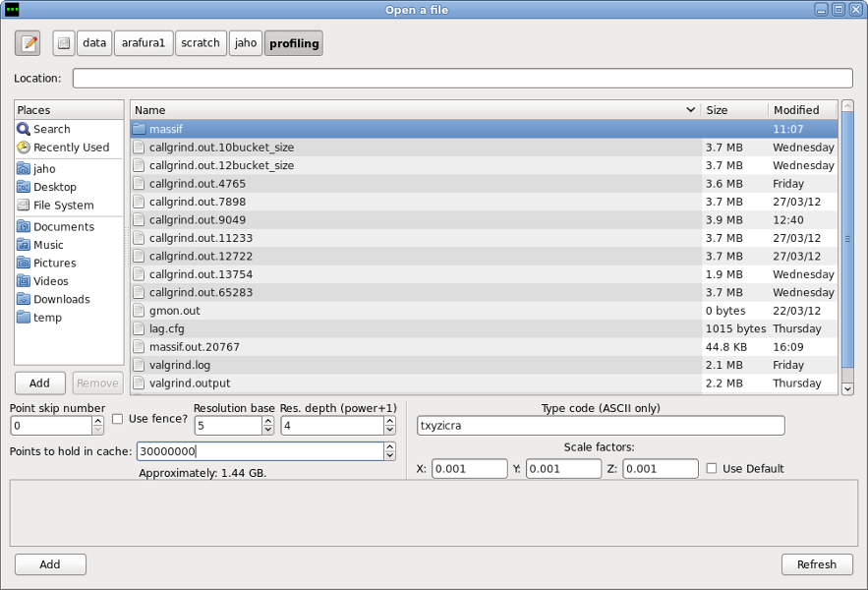Viewport: 868px width, 590px height.
Task: Click the Videos folder icon
Action: 24,281
